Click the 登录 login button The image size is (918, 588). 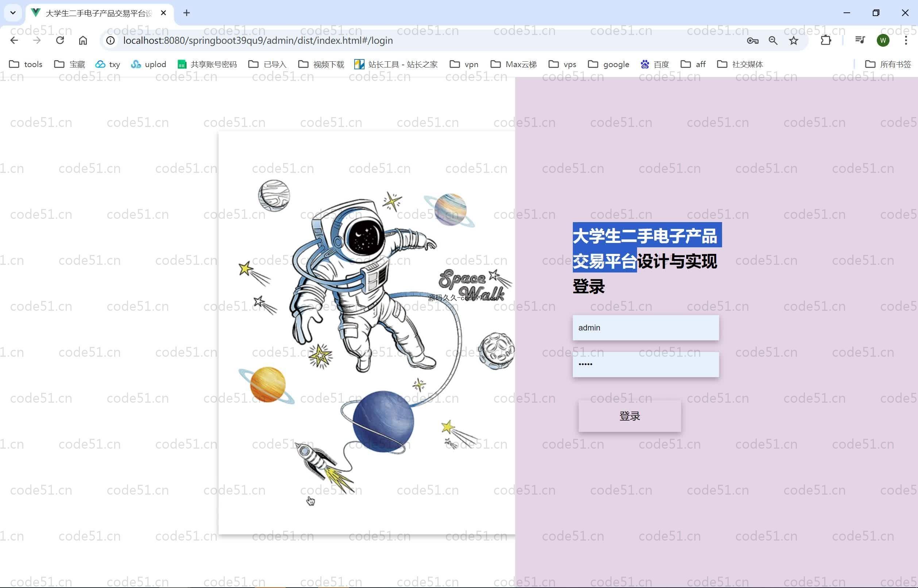pos(630,416)
